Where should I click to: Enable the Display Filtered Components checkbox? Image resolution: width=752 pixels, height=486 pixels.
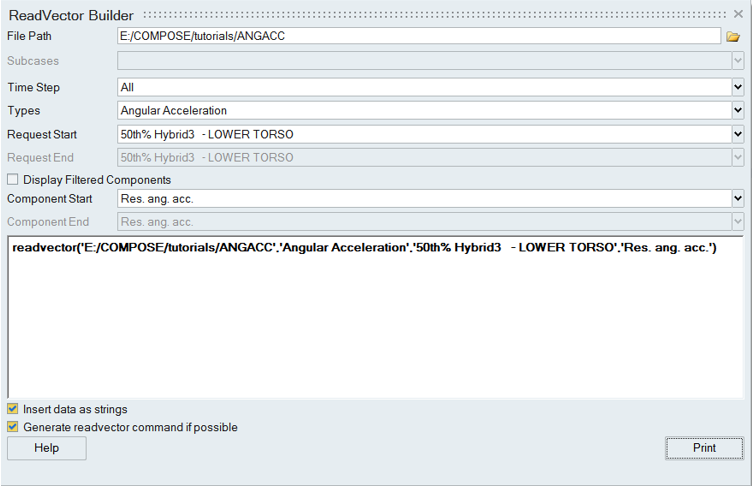click(13, 180)
